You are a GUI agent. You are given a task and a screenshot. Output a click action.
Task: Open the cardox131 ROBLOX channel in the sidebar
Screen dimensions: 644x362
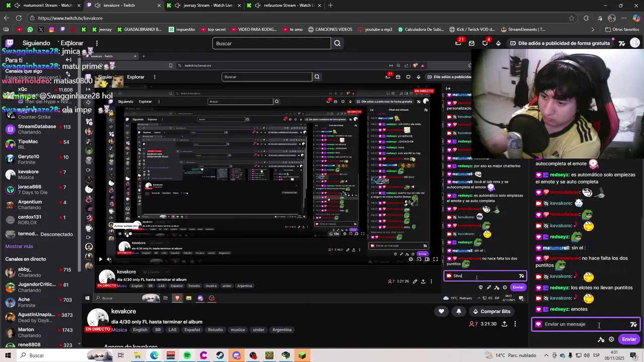40,220
